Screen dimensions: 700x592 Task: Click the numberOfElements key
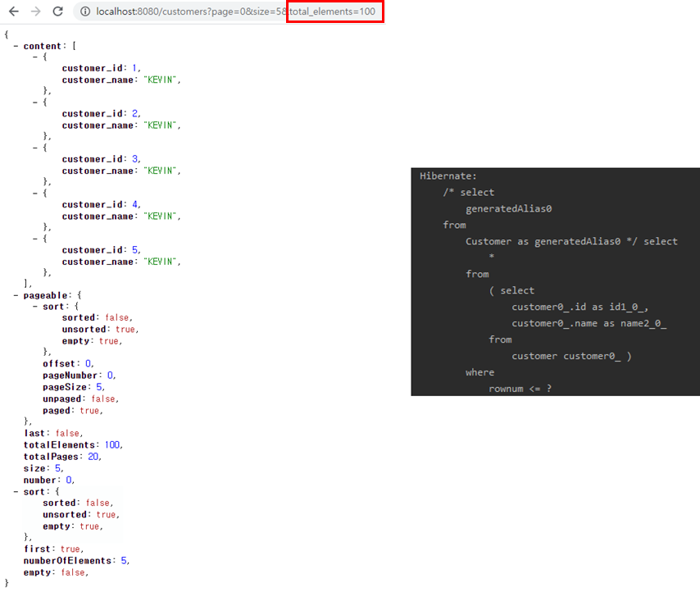pyautogui.click(x=67, y=561)
